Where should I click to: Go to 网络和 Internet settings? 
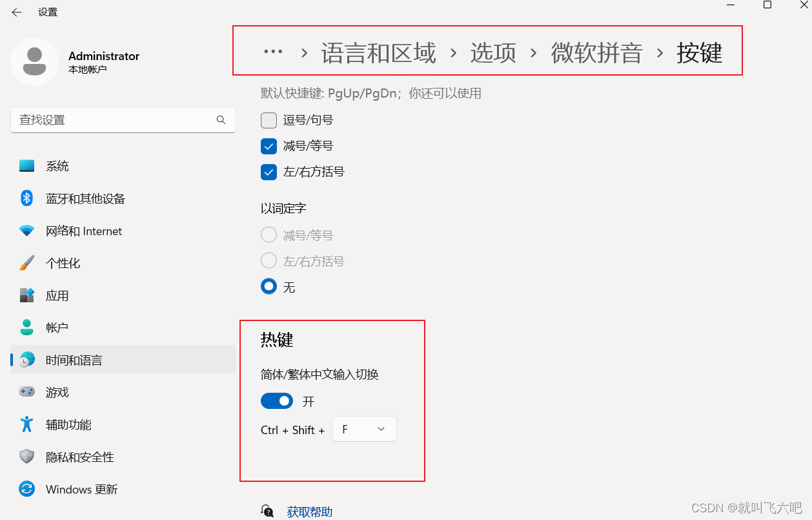pos(123,231)
